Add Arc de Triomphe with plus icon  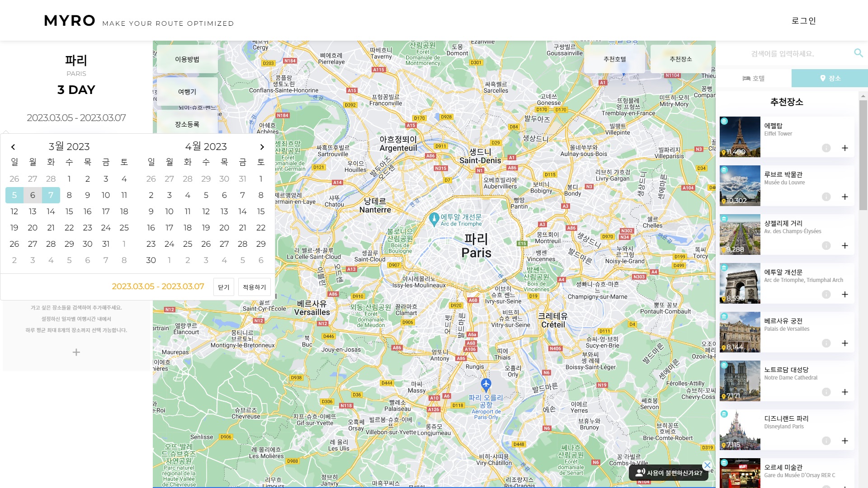[844, 295]
